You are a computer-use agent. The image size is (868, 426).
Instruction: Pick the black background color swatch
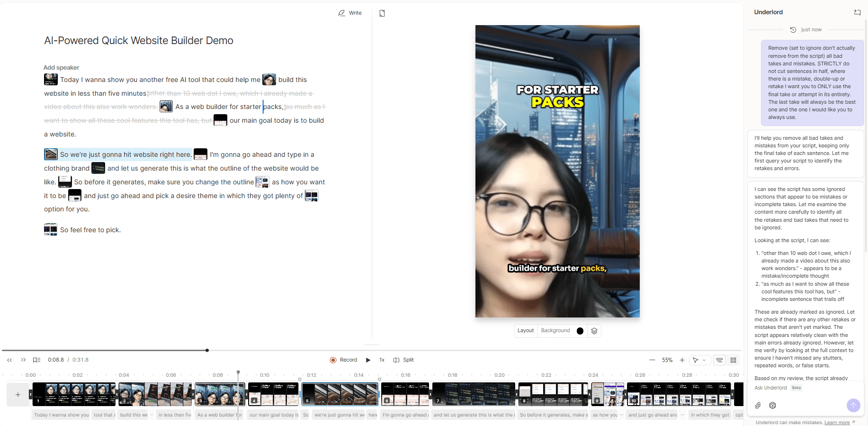(x=580, y=331)
